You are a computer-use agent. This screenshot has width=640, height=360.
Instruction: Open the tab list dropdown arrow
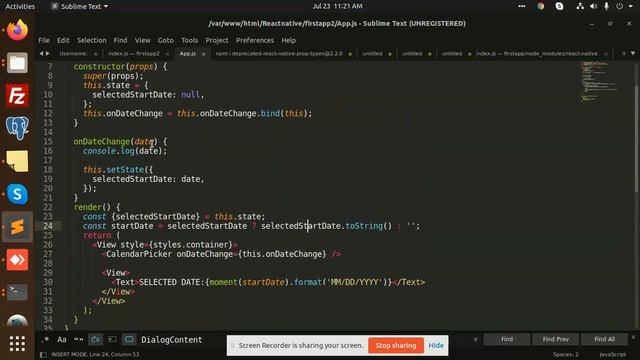click(633, 53)
